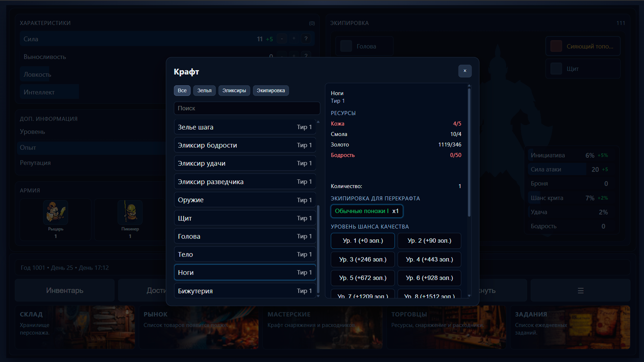Click the Сияющий топор weapon icon
The width and height of the screenshot is (644, 362).
(x=556, y=46)
